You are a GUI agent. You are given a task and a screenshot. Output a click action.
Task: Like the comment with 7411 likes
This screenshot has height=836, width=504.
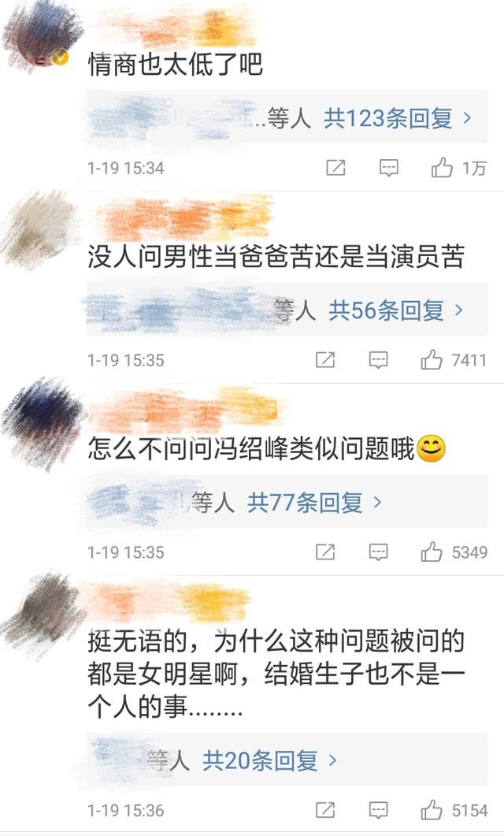(x=432, y=360)
